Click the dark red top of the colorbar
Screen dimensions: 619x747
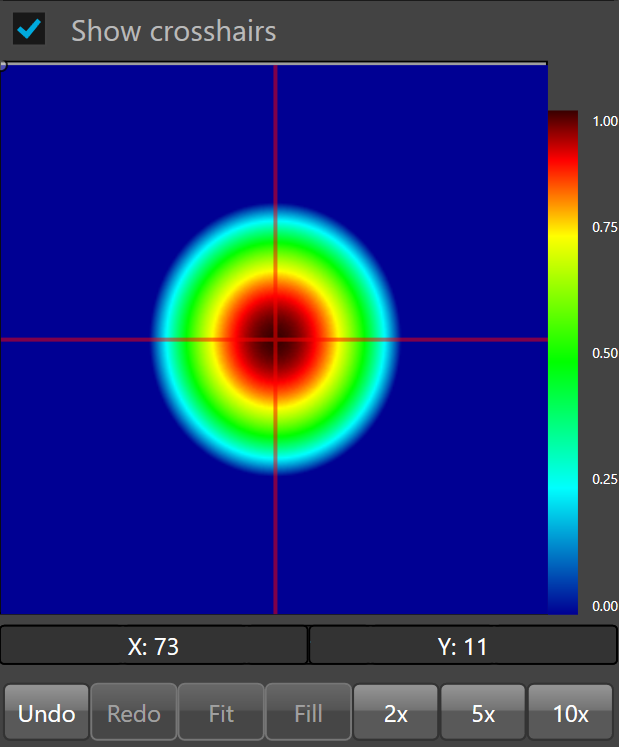click(x=562, y=120)
